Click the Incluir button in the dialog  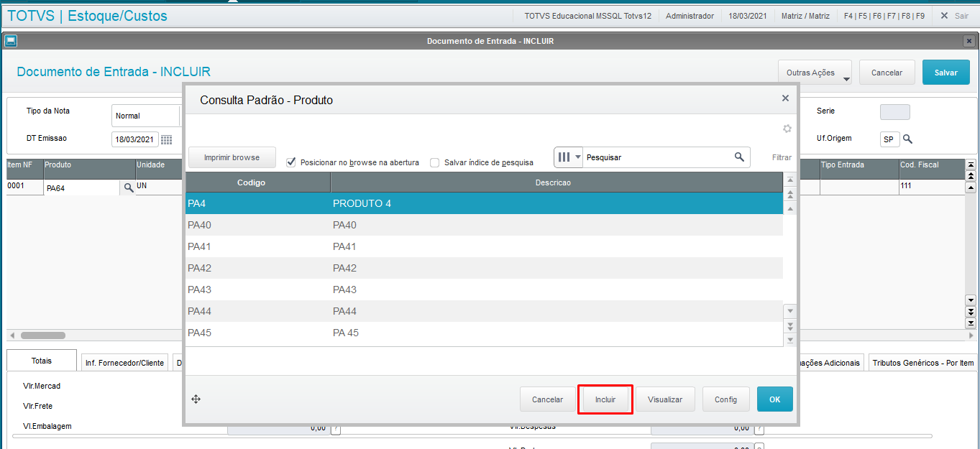pos(605,399)
